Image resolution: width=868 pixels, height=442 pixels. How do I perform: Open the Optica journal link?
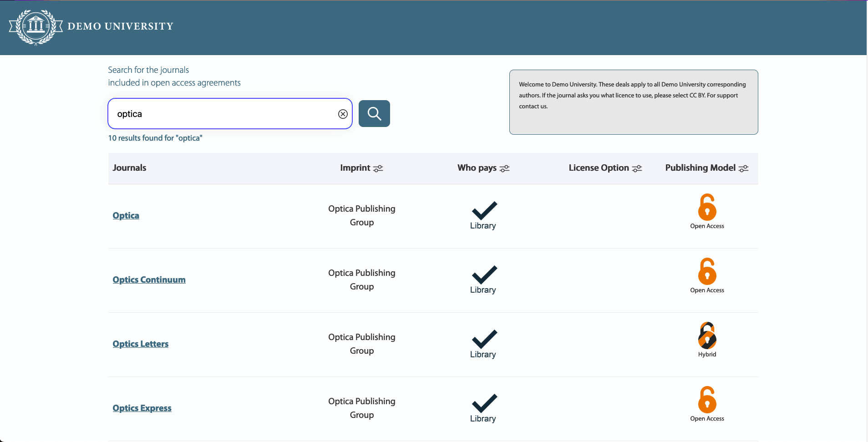click(x=126, y=215)
